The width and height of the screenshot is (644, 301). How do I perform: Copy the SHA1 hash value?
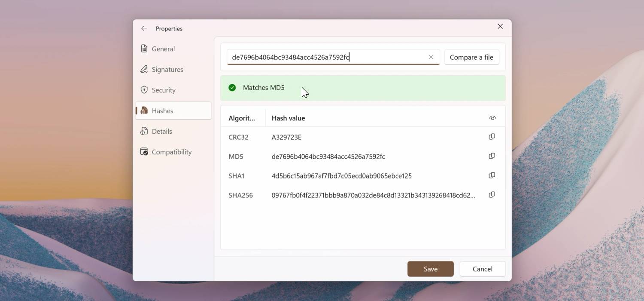[x=492, y=175]
